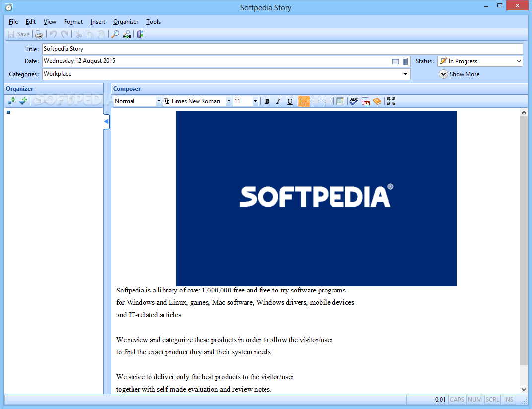
Task: Click the line 'We strive to deliver only'
Action: pyautogui.click(x=205, y=377)
